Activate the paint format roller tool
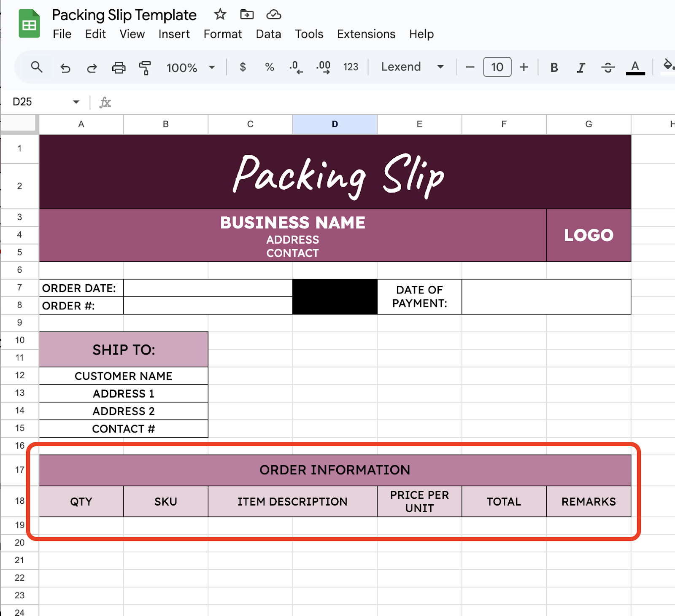The height and width of the screenshot is (616, 675). (145, 67)
